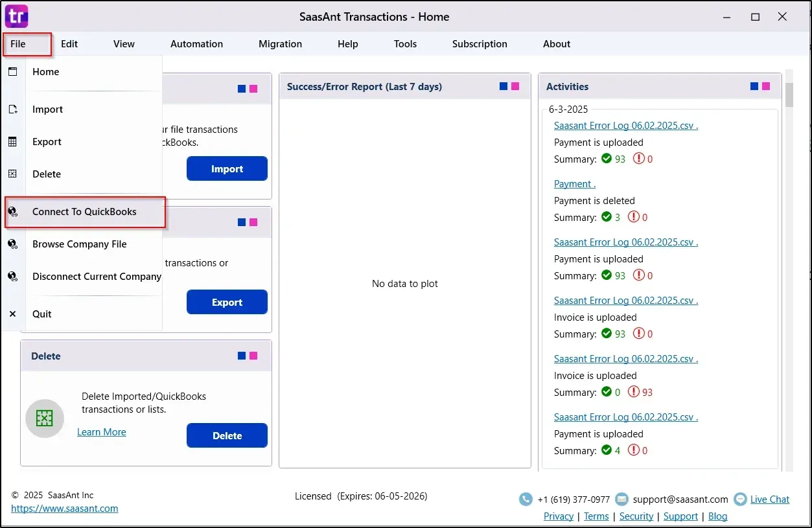Screen dimensions: 812x528
Task: Click the Export grid icon in menu
Action: coord(12,142)
